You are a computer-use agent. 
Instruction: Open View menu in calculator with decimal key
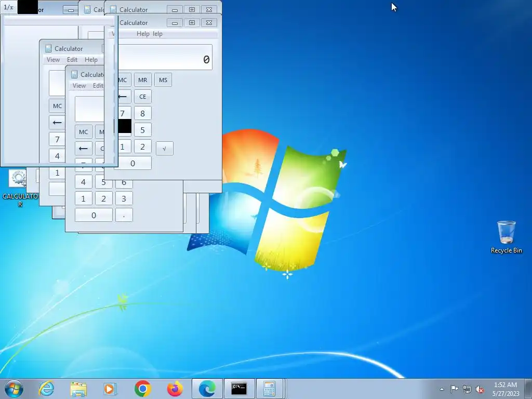(x=79, y=86)
